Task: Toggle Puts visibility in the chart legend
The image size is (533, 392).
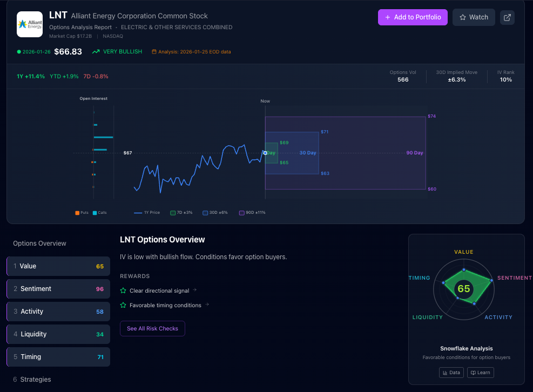Action: (76, 212)
